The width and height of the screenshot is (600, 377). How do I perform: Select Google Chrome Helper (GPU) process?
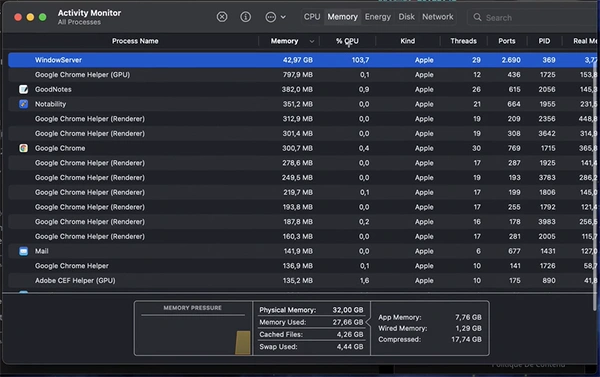(302, 75)
